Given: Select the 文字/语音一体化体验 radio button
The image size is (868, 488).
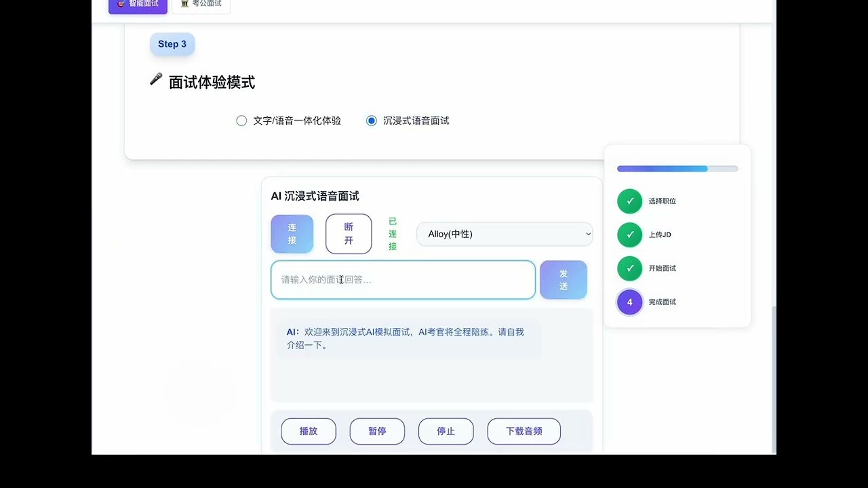Looking at the screenshot, I should coord(241,120).
